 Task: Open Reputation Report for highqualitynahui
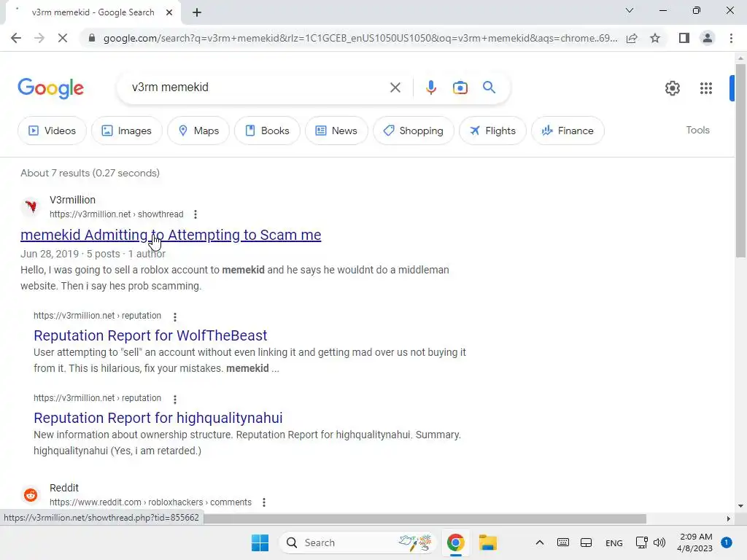(x=158, y=418)
